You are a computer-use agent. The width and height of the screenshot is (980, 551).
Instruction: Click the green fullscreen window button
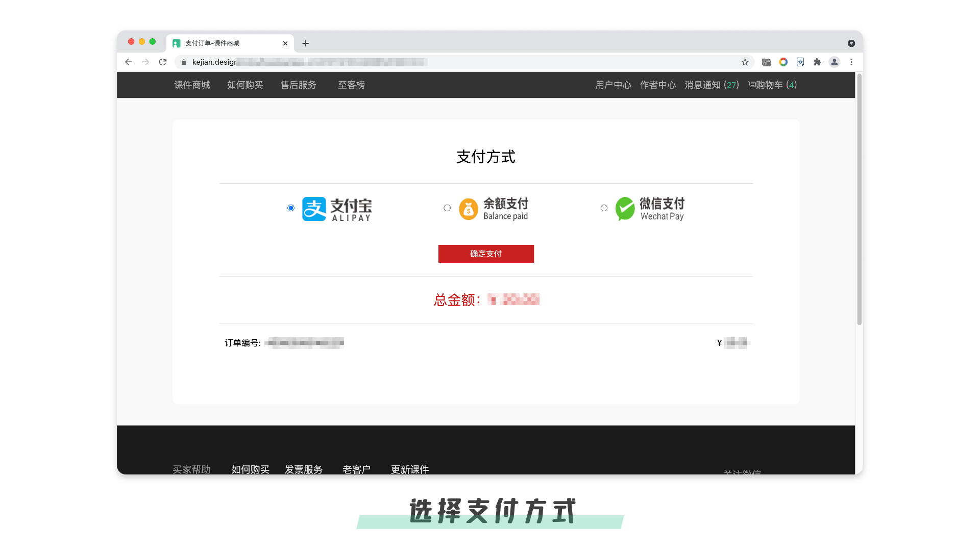[153, 42]
